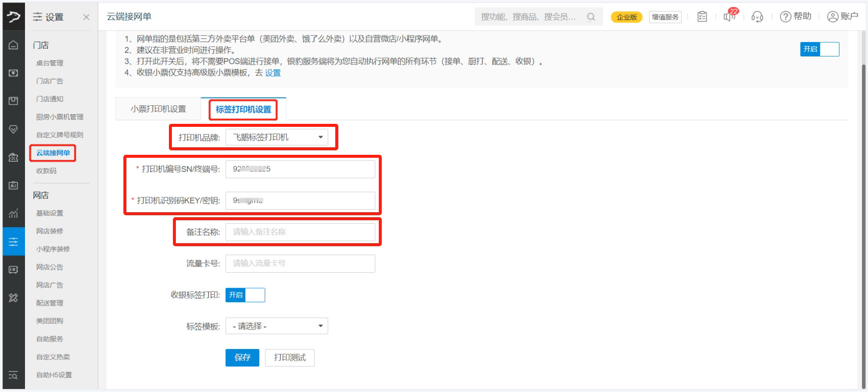Viewport: 868px width, 392px height.
Task: Click the 保存 button
Action: pos(242,358)
